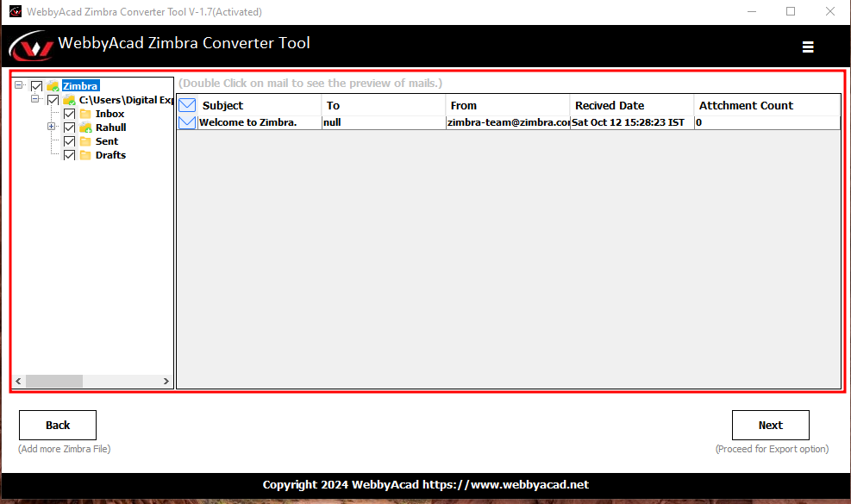
Task: Select the Drafts folder label
Action: coord(110,155)
